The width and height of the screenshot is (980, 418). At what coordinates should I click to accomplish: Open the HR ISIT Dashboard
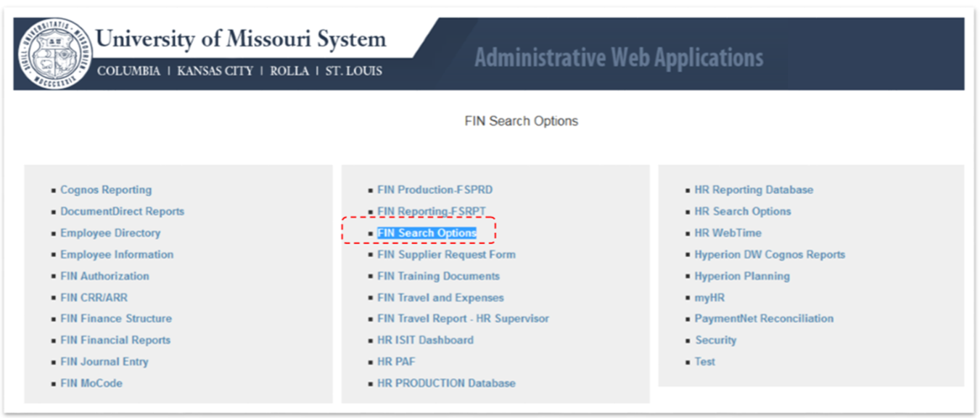pyautogui.click(x=424, y=340)
